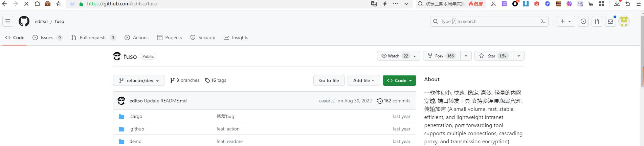Screen dimensions: 644x146
Task: Expand the green Code dropdown
Action: (x=399, y=80)
